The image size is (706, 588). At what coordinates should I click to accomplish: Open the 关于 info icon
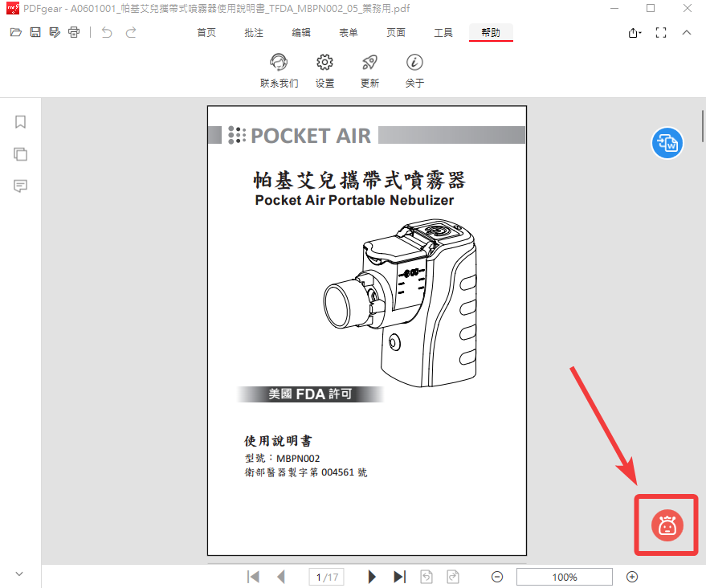click(414, 62)
